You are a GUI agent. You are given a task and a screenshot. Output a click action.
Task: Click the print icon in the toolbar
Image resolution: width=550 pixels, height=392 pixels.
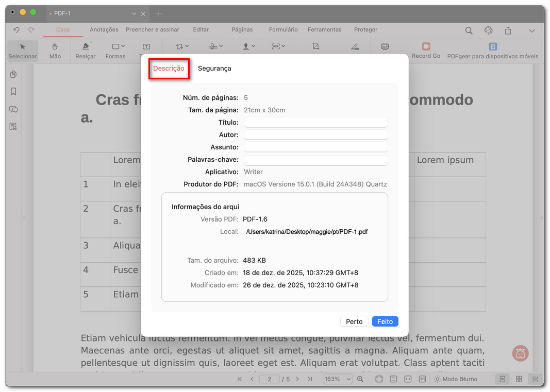(385, 46)
